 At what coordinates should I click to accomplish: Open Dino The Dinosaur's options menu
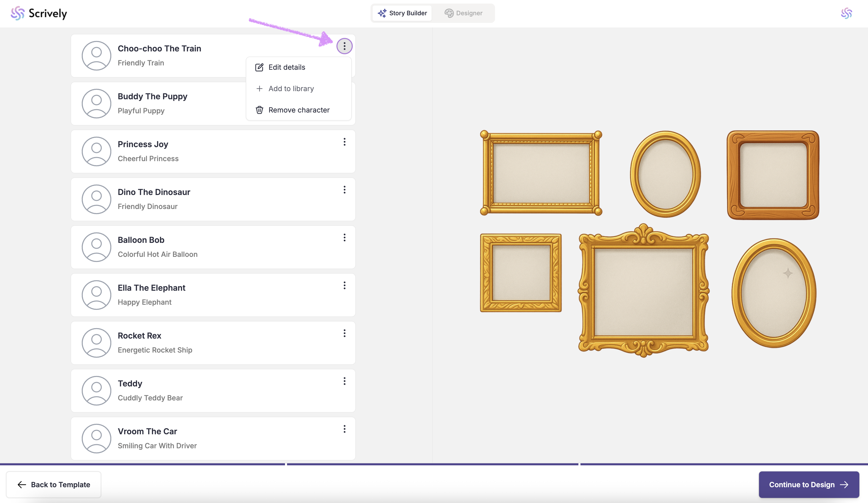click(344, 190)
